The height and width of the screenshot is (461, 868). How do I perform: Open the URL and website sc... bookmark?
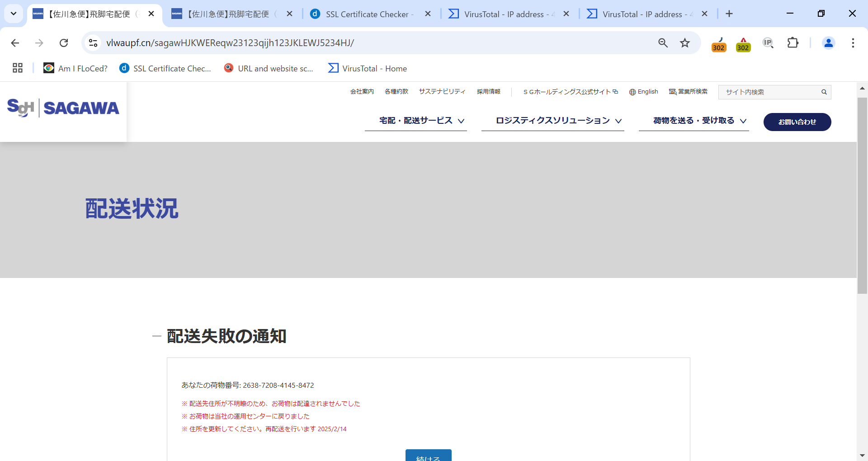point(269,68)
